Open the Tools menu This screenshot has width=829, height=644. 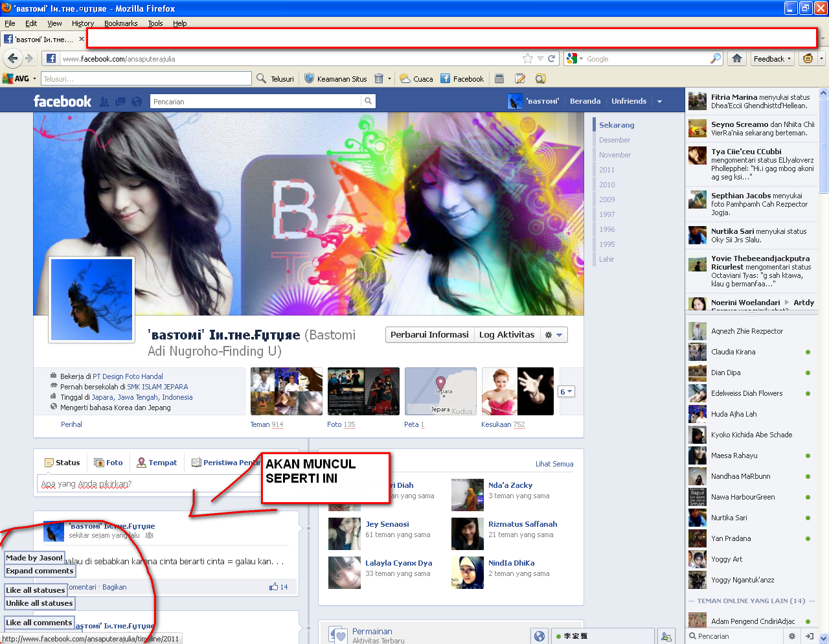155,23
